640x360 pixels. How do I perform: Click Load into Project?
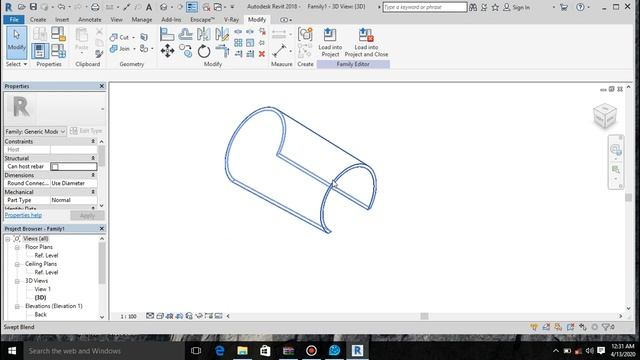(330, 42)
